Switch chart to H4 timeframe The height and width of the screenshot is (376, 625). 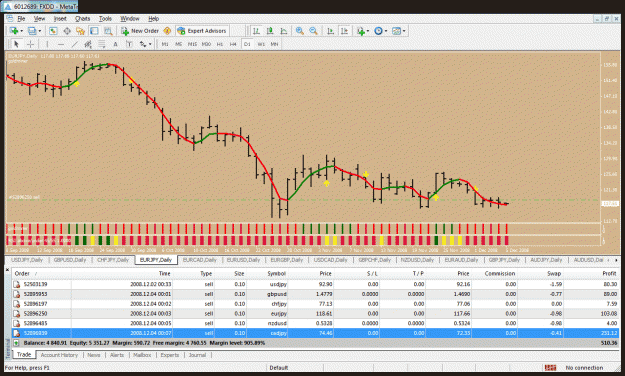coord(233,44)
